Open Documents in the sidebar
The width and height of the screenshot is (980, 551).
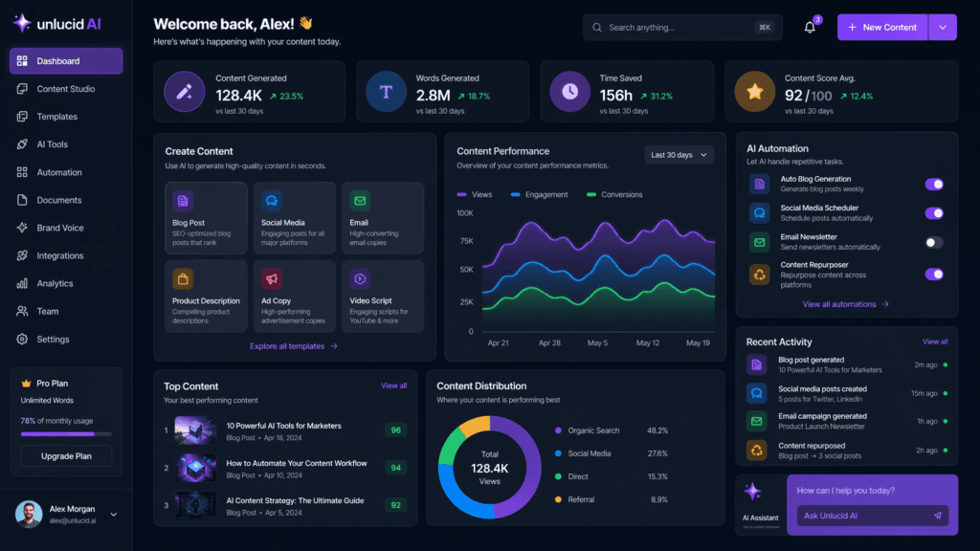coord(66,200)
